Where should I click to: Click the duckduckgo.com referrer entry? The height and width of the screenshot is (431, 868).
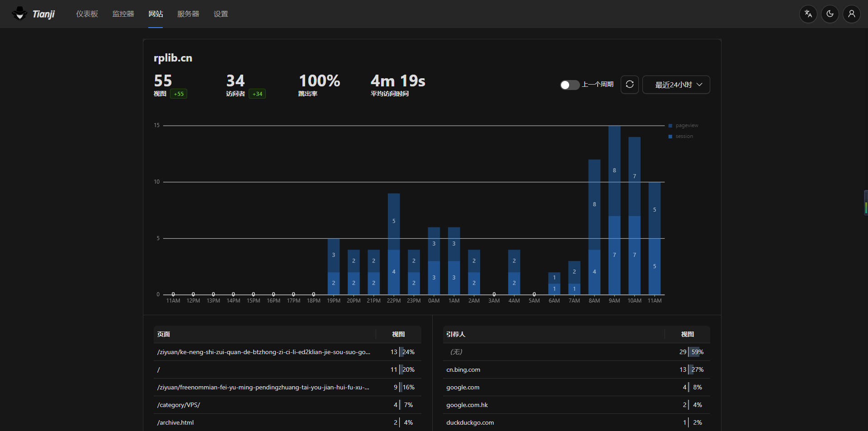point(470,422)
